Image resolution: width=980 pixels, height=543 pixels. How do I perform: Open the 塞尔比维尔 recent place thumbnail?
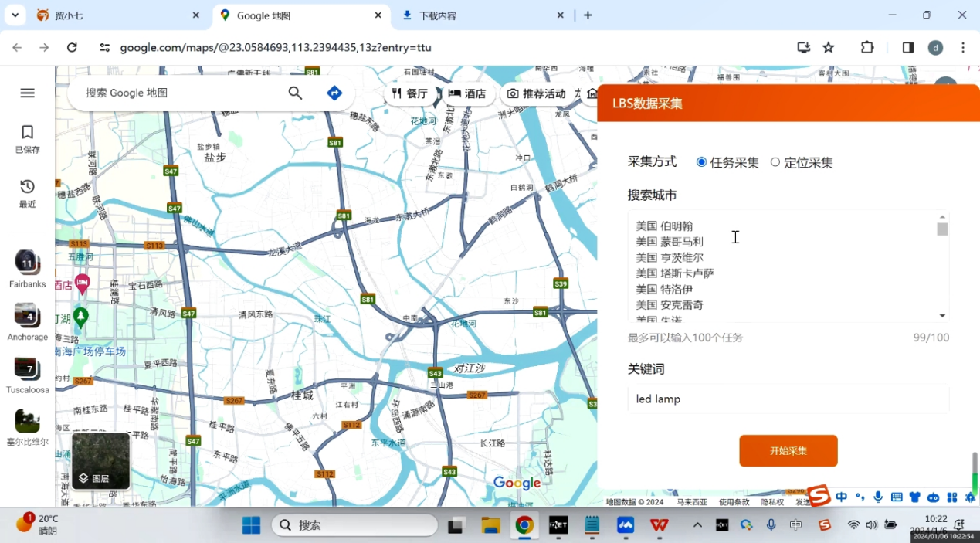pyautogui.click(x=28, y=427)
